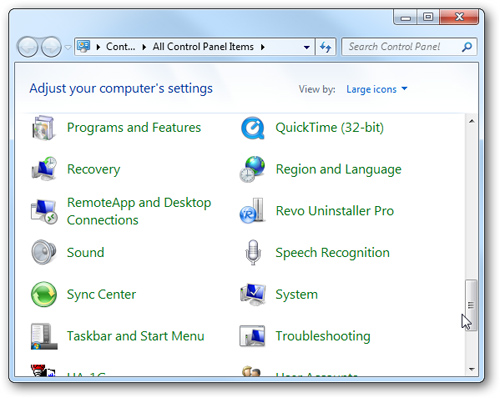Viewport: 500px width, 398px height.
Task: Click the Speech Recognition microphone icon
Action: 253,252
